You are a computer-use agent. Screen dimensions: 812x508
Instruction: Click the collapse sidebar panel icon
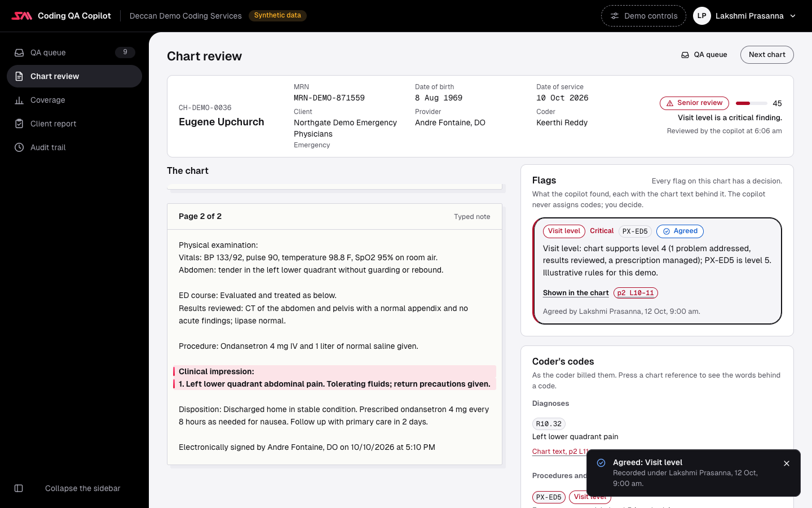click(x=19, y=488)
